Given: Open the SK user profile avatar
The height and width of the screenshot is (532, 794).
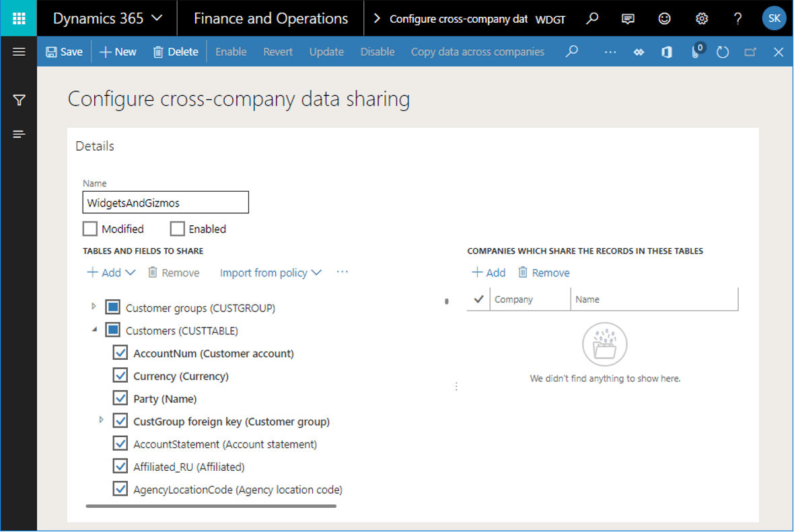Looking at the screenshot, I should point(774,18).
